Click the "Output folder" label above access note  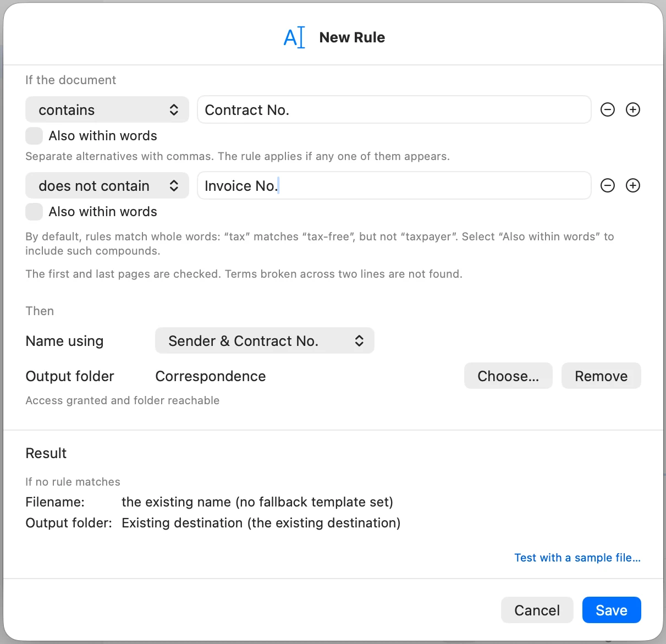(70, 376)
